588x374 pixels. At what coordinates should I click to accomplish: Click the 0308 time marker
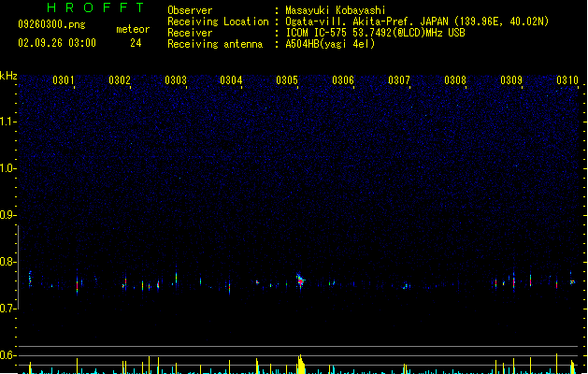pyautogui.click(x=455, y=80)
